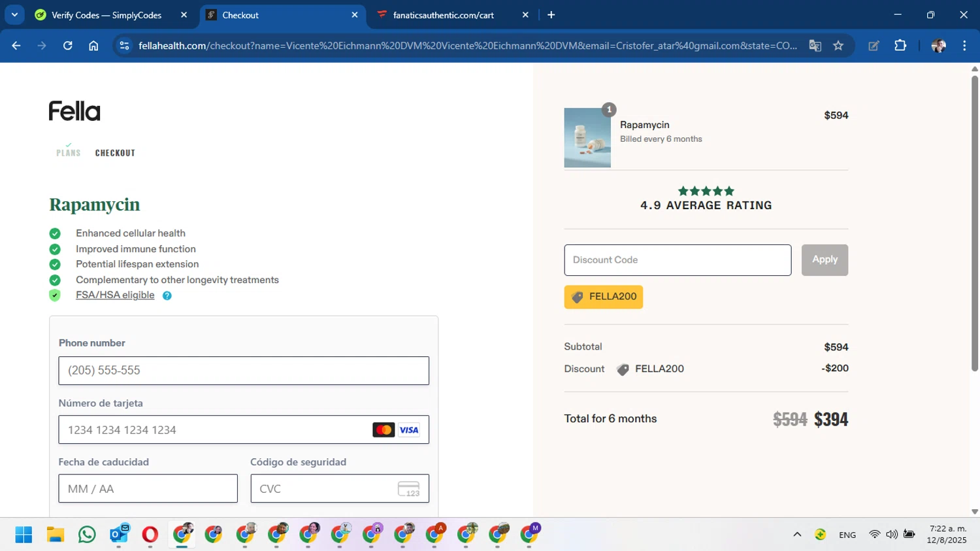The height and width of the screenshot is (551, 980).
Task: Open WhatsApp from taskbar
Action: pos(87,535)
